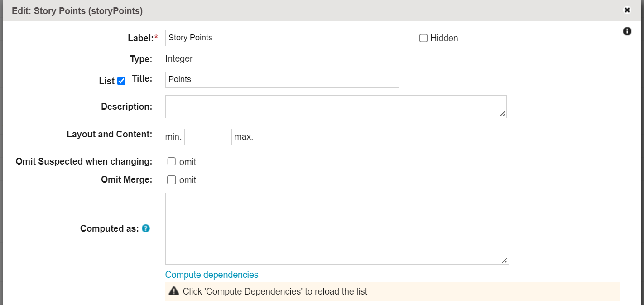Viewport: 644px width, 305px height.
Task: Click the warning triangle icon in the notice
Action: (173, 291)
